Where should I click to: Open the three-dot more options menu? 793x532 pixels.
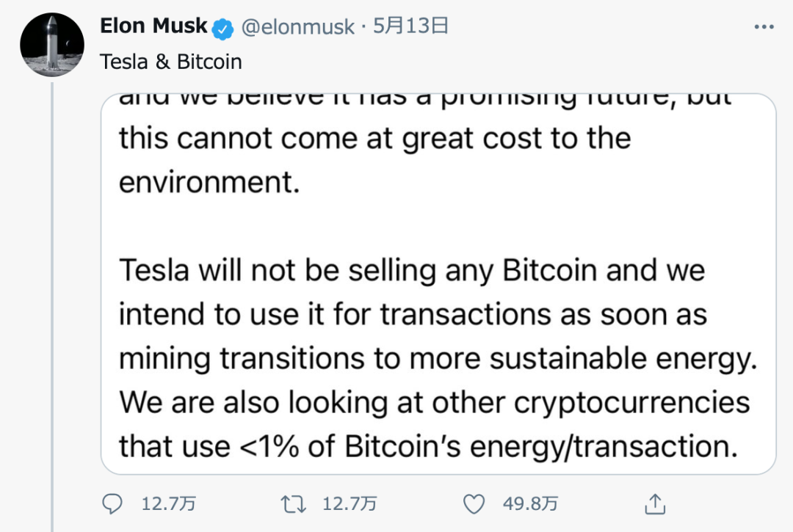(x=764, y=26)
